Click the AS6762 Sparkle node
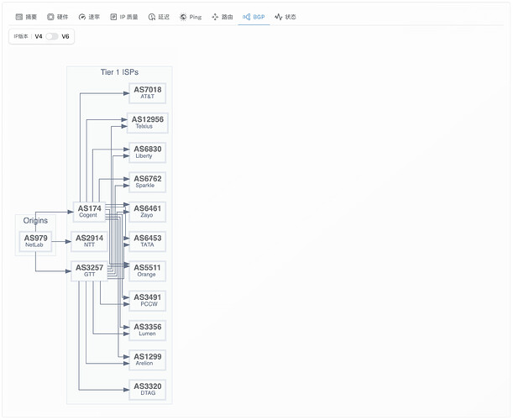This screenshot has width=513, height=420. [148, 182]
